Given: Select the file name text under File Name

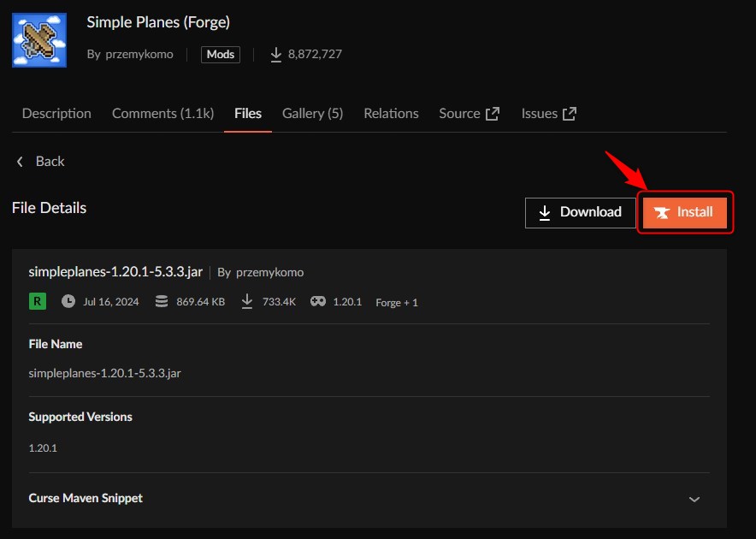Looking at the screenshot, I should [x=104, y=373].
